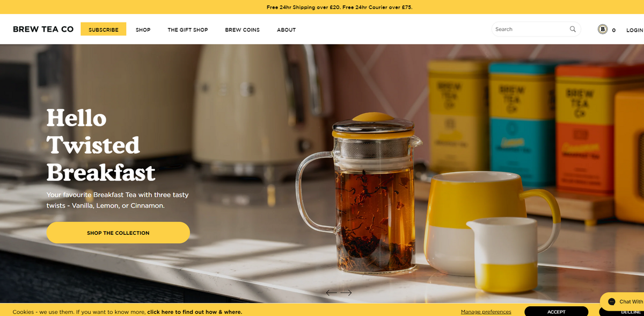644x316 pixels.
Task: Open Manage preferences for cookies
Action: 486,312
